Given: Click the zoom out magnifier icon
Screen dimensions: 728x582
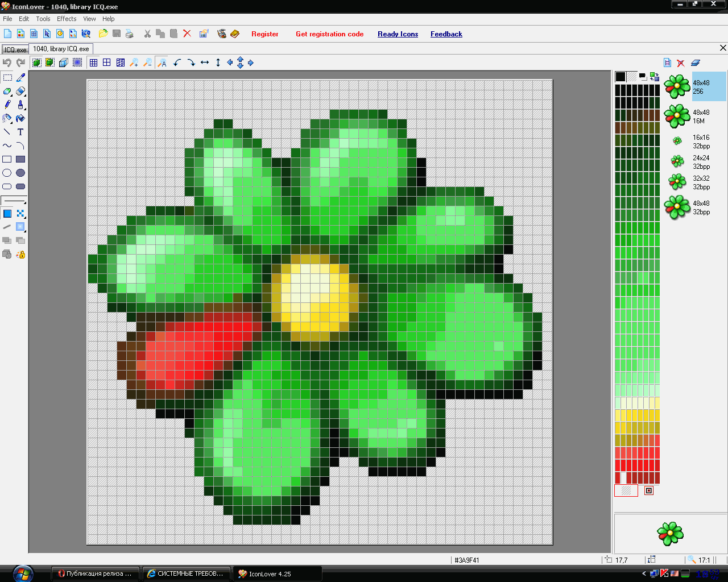Looking at the screenshot, I should point(148,63).
